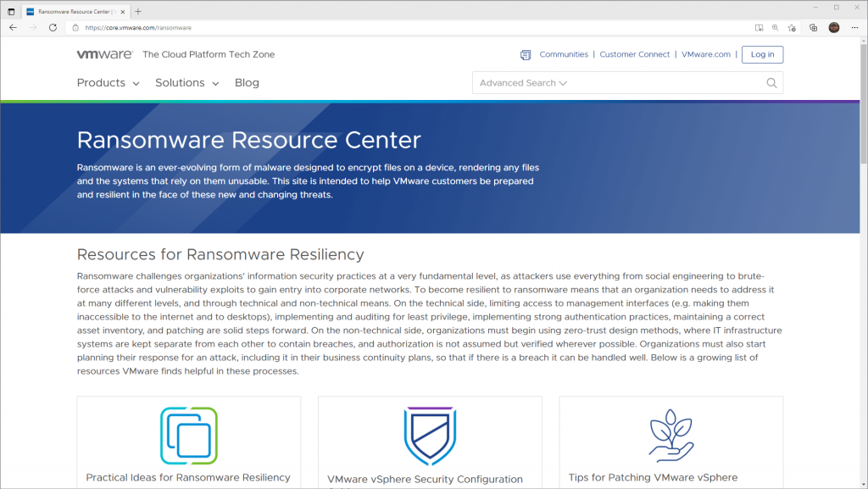The image size is (868, 489).
Task: Open the Immersive Reader read aloud icon
Action: [759, 28]
